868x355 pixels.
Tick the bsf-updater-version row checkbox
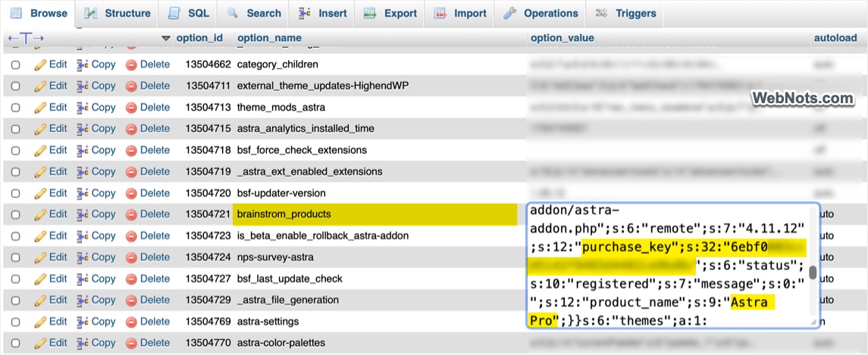[15, 193]
